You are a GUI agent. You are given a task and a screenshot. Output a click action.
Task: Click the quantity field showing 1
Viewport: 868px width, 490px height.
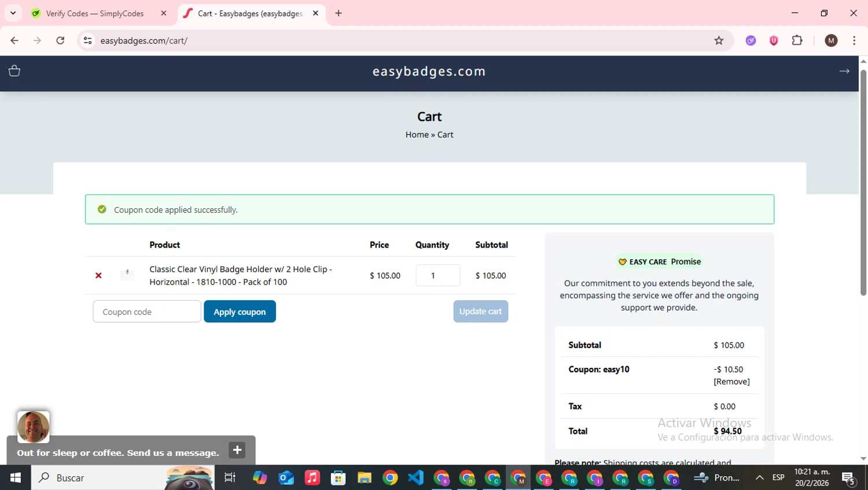438,275
